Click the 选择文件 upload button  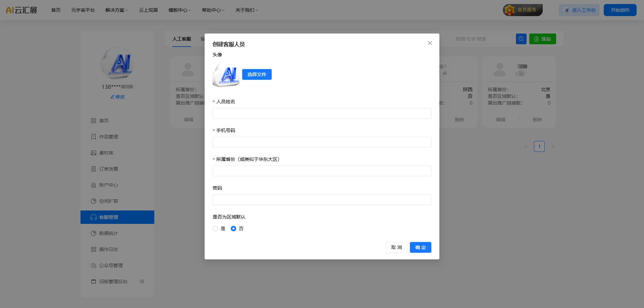pyautogui.click(x=257, y=74)
